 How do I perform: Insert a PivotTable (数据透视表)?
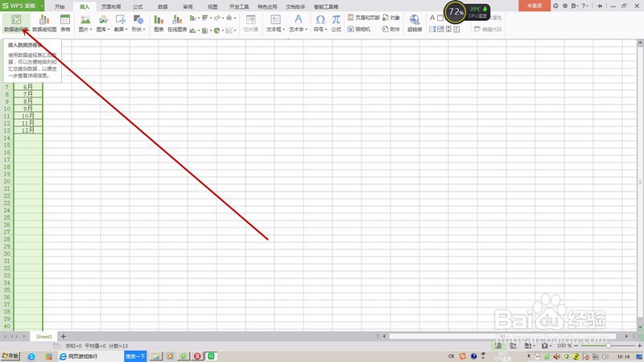[x=16, y=23]
